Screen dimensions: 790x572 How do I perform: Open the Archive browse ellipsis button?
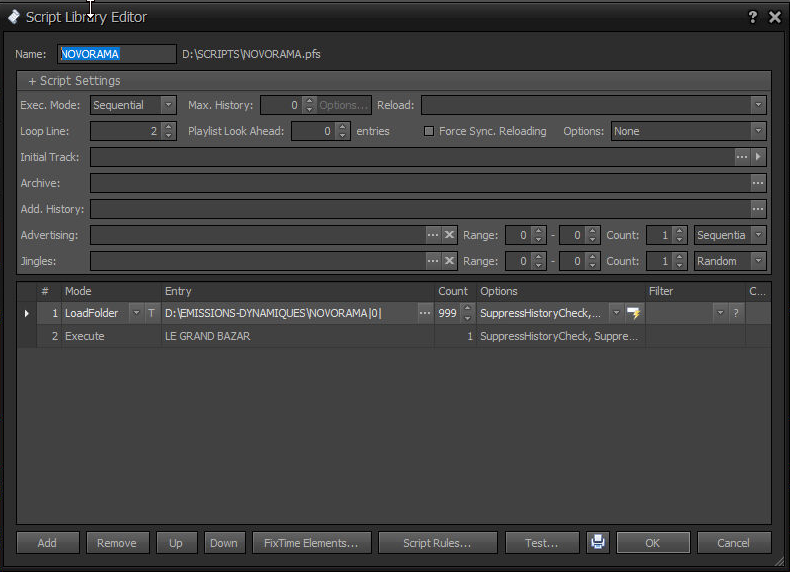click(758, 183)
